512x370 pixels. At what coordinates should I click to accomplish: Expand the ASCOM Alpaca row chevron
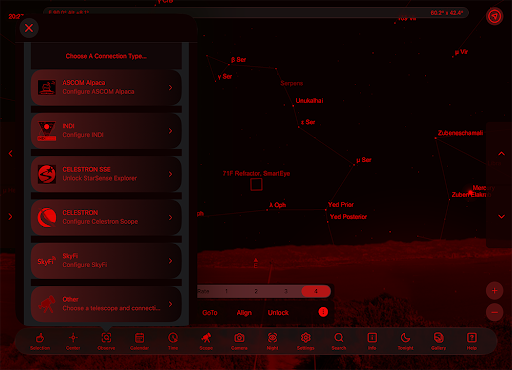coord(170,88)
